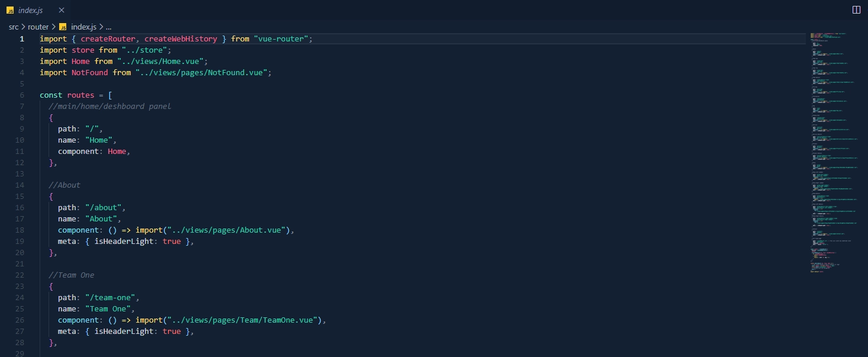The width and height of the screenshot is (868, 357).
Task: Click the true value in Team One meta
Action: [x=171, y=332]
